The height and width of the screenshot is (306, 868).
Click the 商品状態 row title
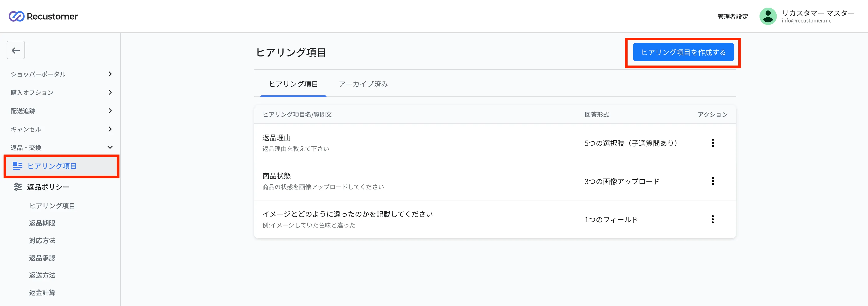276,176
